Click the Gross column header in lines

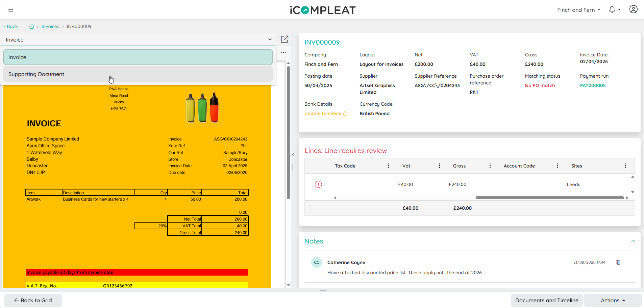click(x=459, y=166)
